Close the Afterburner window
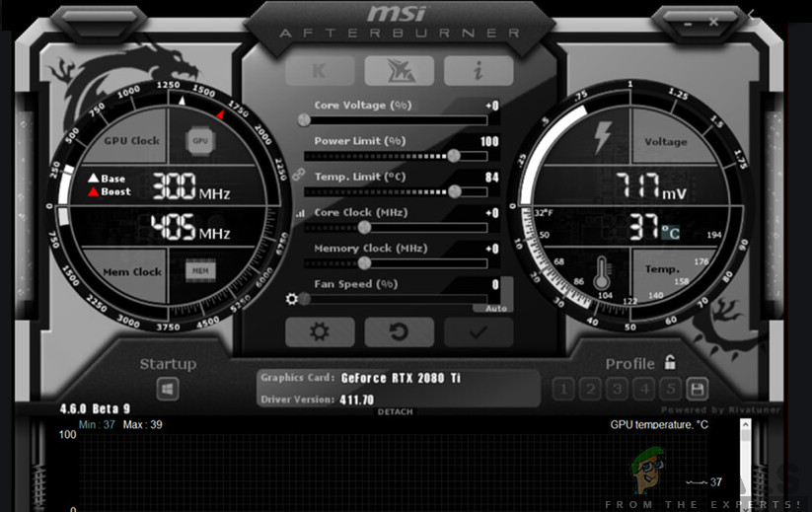812x512 pixels. 713,22
